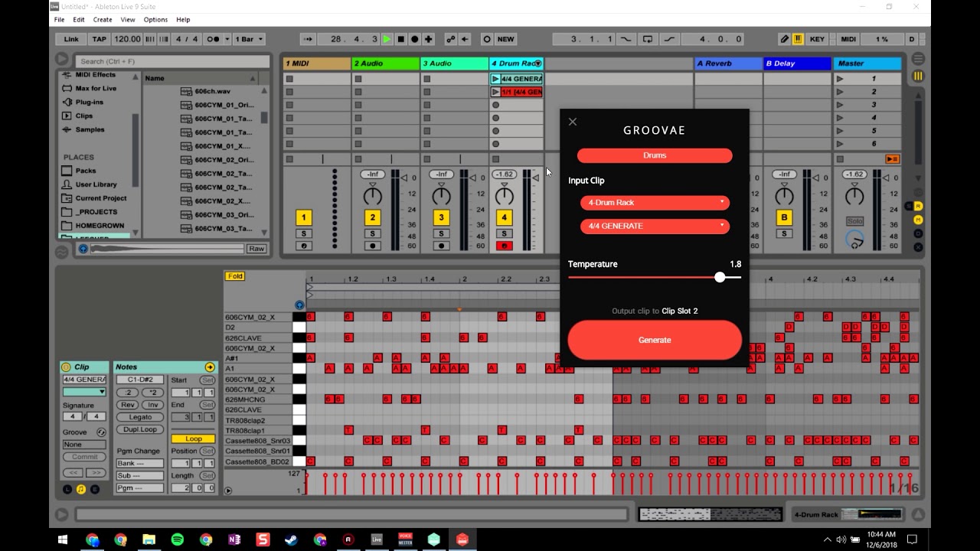Toggle the loop switch in the control bar
The width and height of the screenshot is (980, 551).
coord(648,39)
